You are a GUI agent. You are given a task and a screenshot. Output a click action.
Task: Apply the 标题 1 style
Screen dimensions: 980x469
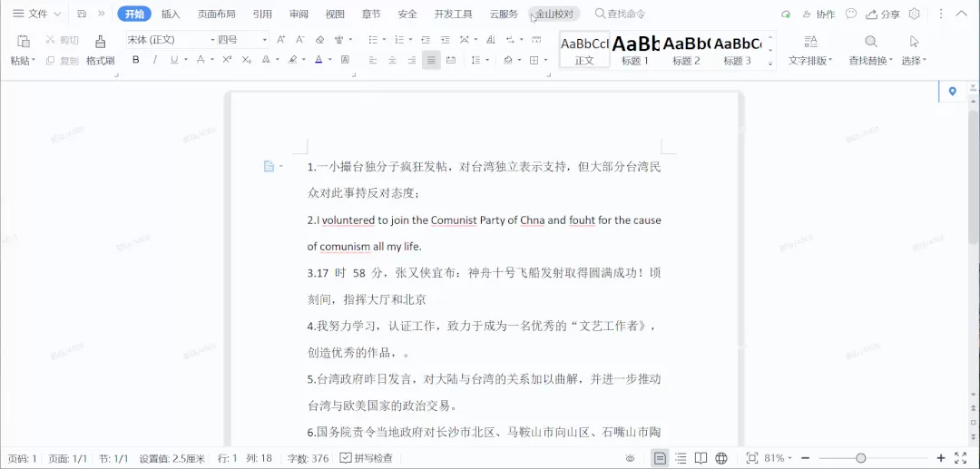(635, 50)
